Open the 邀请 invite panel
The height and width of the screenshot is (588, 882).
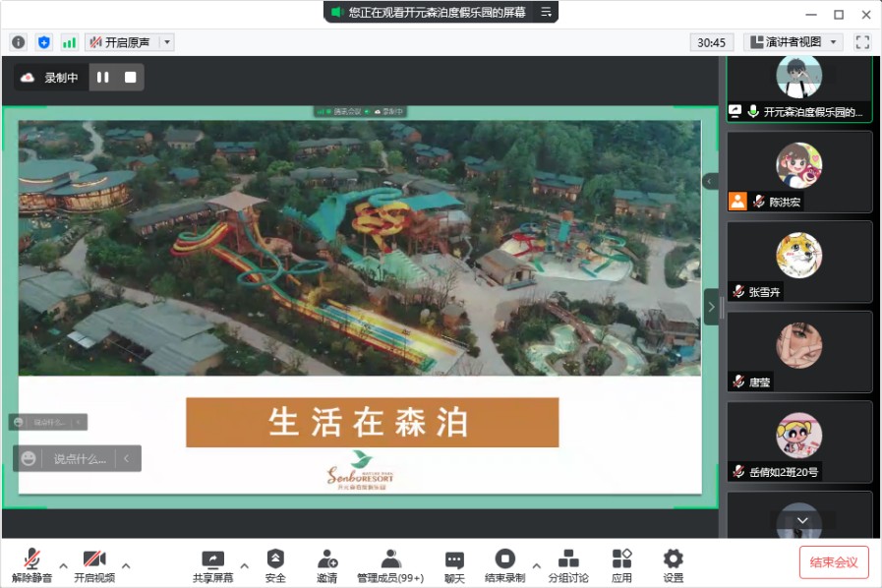[327, 565]
